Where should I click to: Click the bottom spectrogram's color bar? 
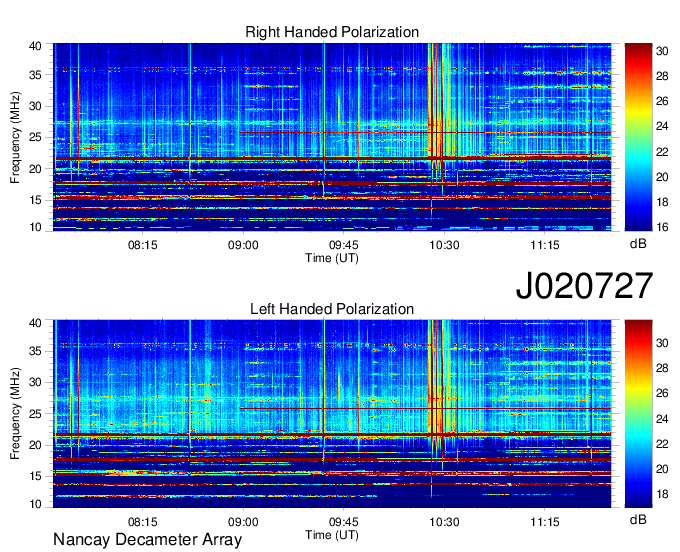[638, 414]
